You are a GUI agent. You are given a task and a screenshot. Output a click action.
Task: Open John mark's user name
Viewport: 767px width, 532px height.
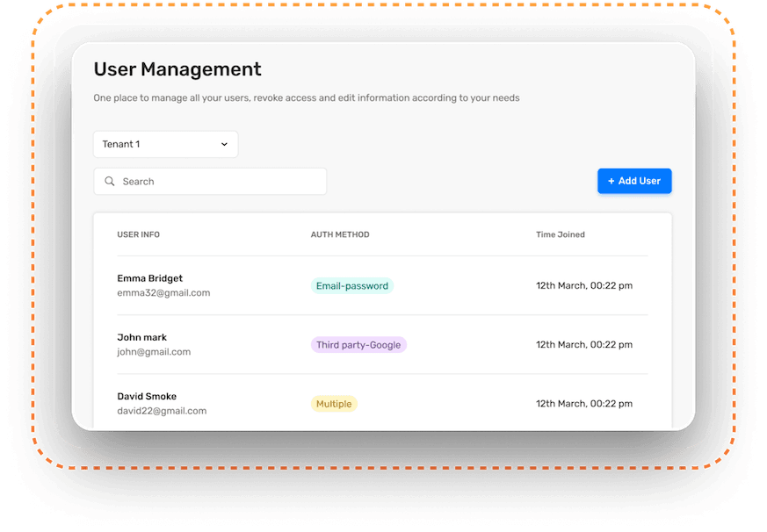(141, 337)
